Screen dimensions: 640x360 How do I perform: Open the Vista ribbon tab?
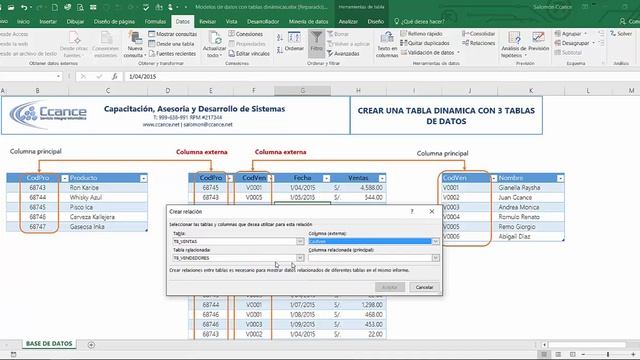tap(231, 21)
